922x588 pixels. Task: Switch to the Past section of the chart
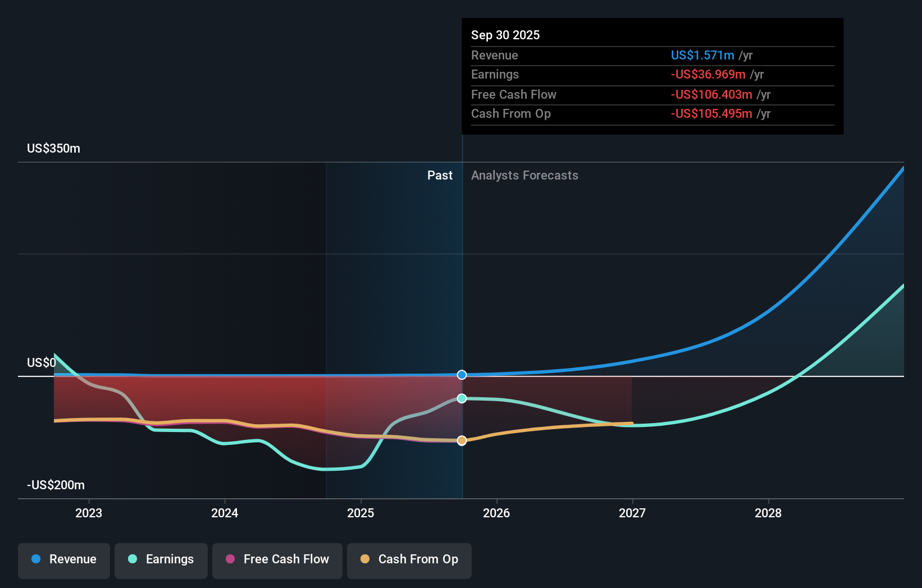tap(440, 176)
